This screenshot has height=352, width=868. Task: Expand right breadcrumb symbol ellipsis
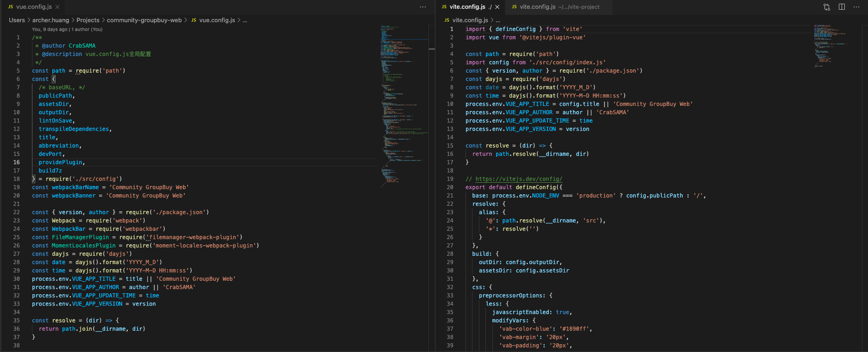(498, 20)
